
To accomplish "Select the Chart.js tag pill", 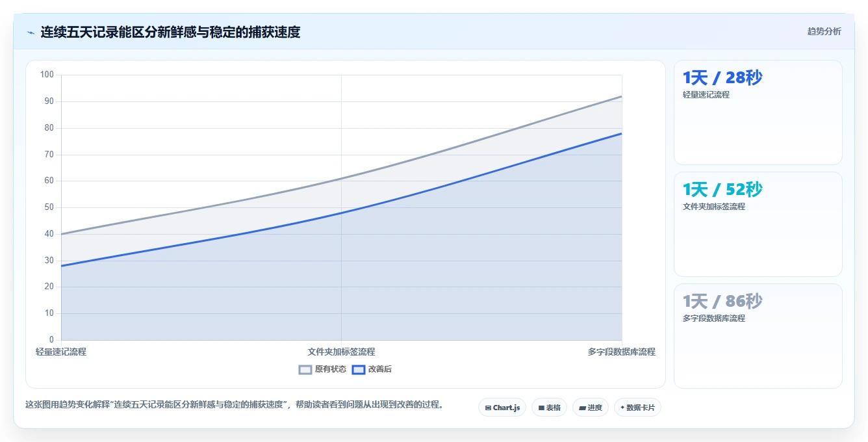I will [x=502, y=408].
